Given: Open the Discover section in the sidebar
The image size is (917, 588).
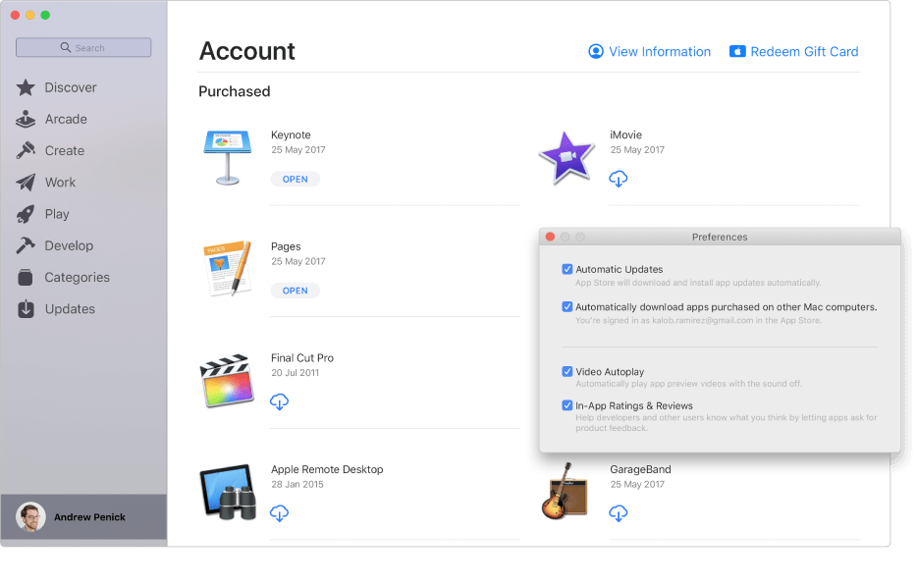Looking at the screenshot, I should click(x=69, y=87).
